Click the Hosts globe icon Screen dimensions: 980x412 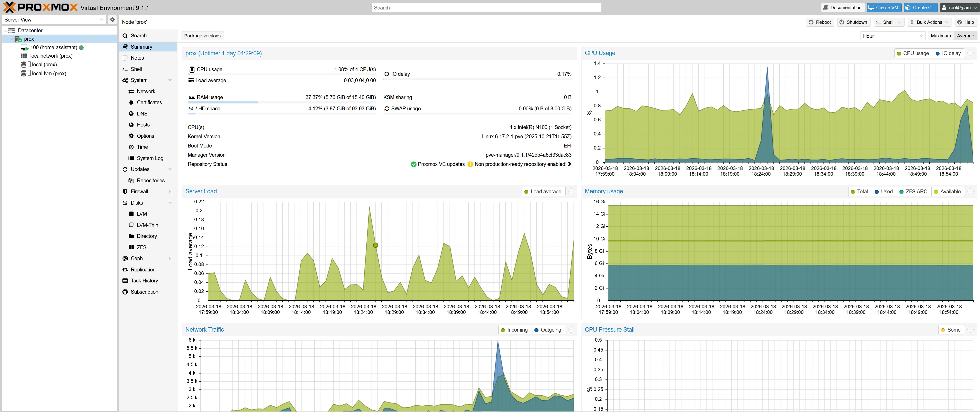[x=131, y=125]
